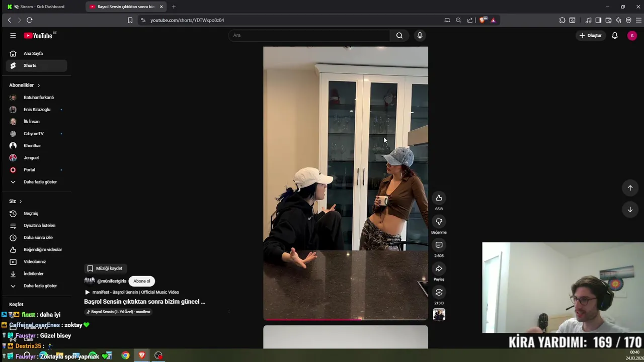Bookmark this page with the bookmark icon
This screenshot has height=362, width=644.
point(130,20)
